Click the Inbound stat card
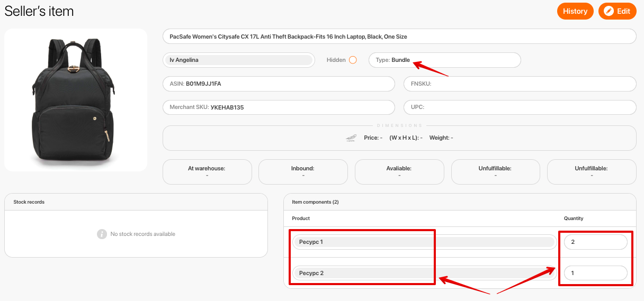 click(x=303, y=172)
